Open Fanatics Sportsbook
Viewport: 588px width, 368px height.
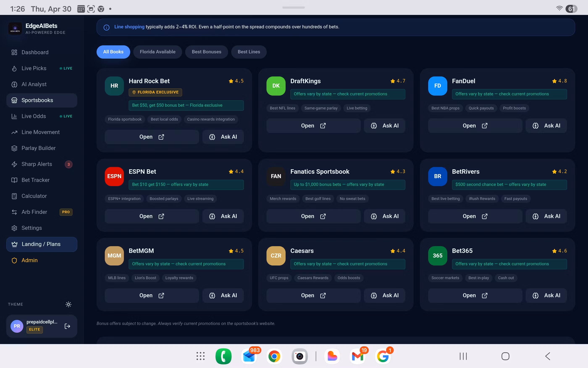[313, 216]
